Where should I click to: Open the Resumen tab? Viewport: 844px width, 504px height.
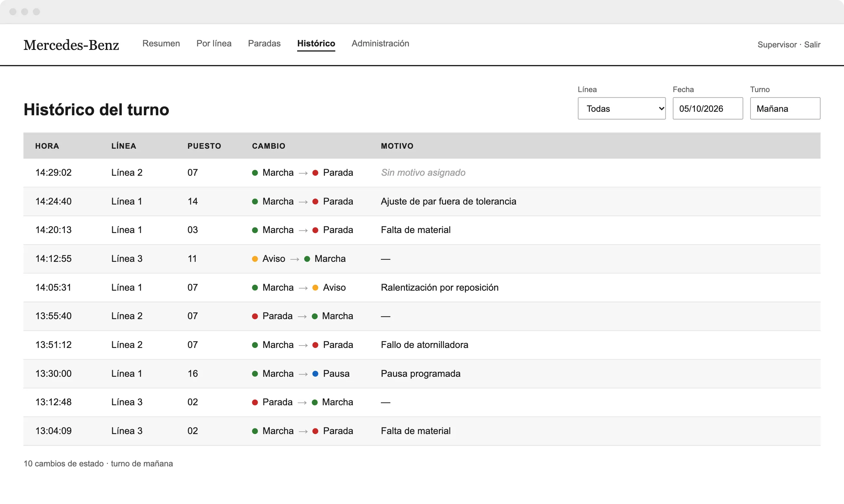tap(161, 44)
